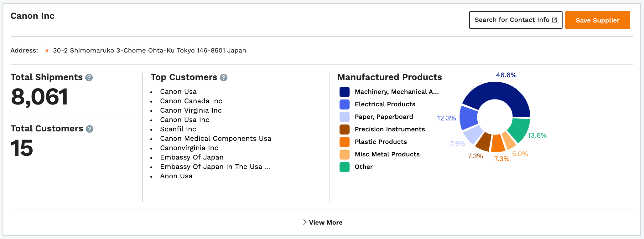
Task: Click the Total Shipments help icon
Action: (x=89, y=78)
